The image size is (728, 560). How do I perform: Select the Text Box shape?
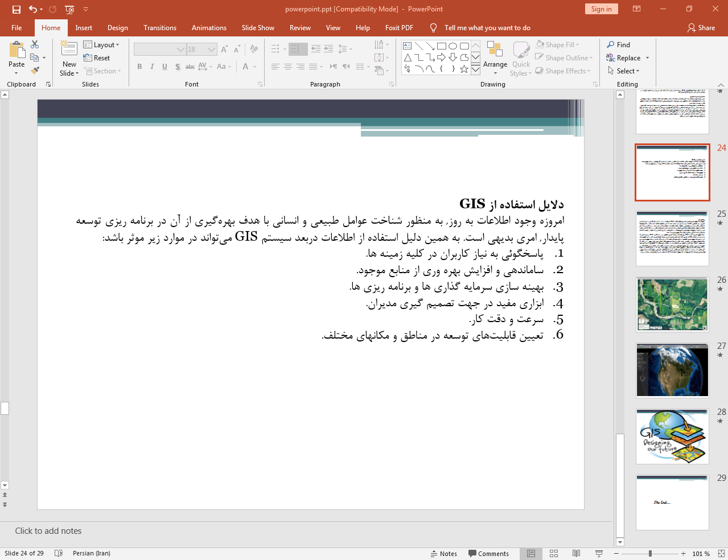pyautogui.click(x=407, y=46)
